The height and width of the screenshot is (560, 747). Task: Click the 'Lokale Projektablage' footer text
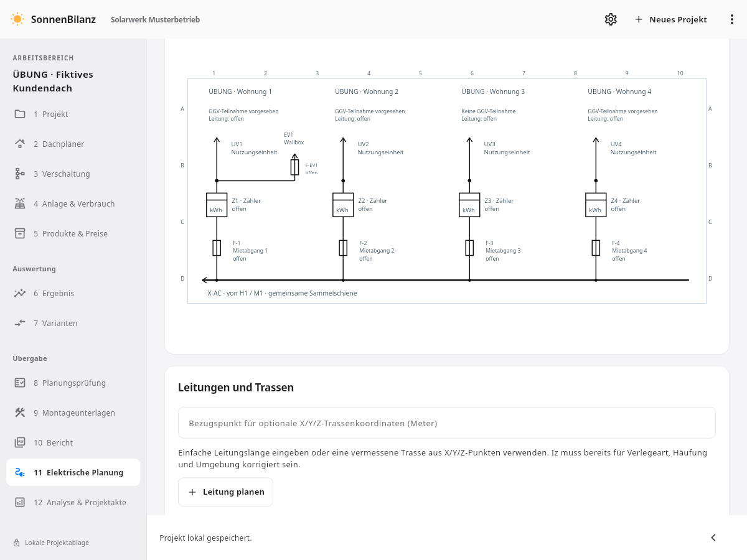pyautogui.click(x=57, y=543)
